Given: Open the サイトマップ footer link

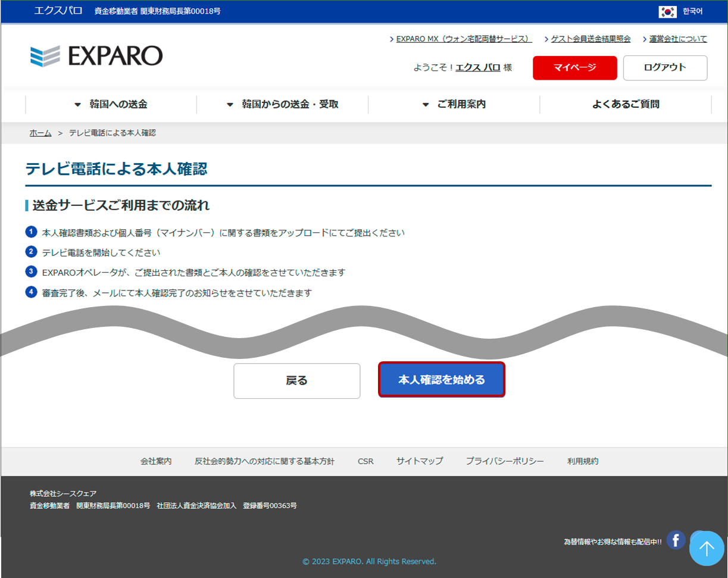Looking at the screenshot, I should click(420, 461).
